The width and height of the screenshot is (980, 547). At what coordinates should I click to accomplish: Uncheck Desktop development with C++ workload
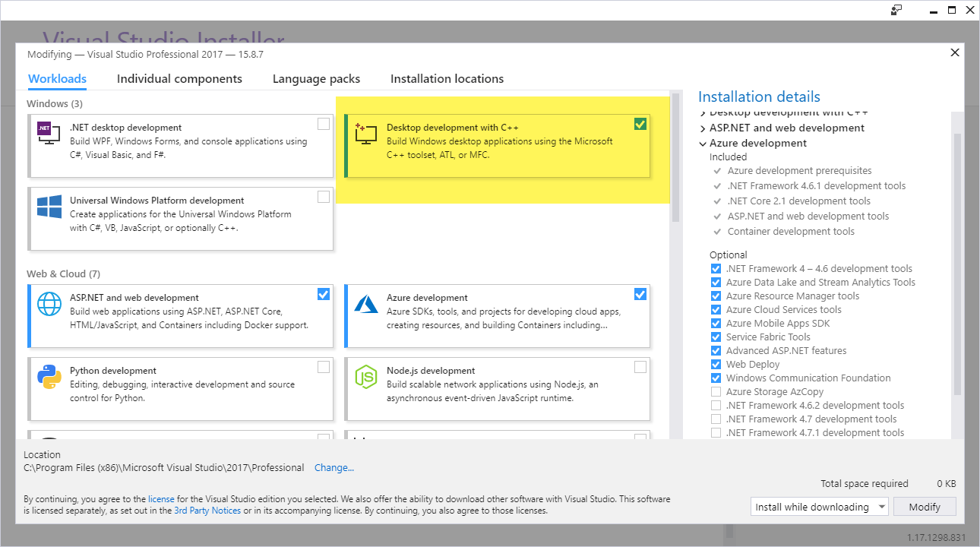pos(640,124)
